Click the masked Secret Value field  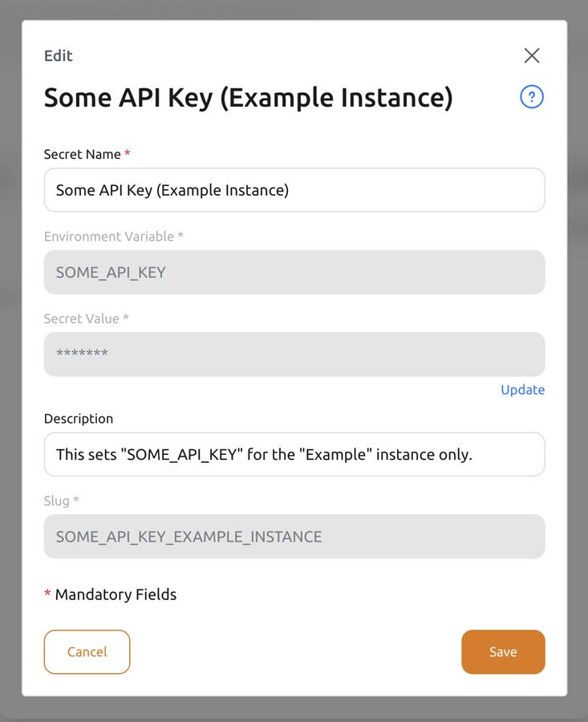click(294, 354)
